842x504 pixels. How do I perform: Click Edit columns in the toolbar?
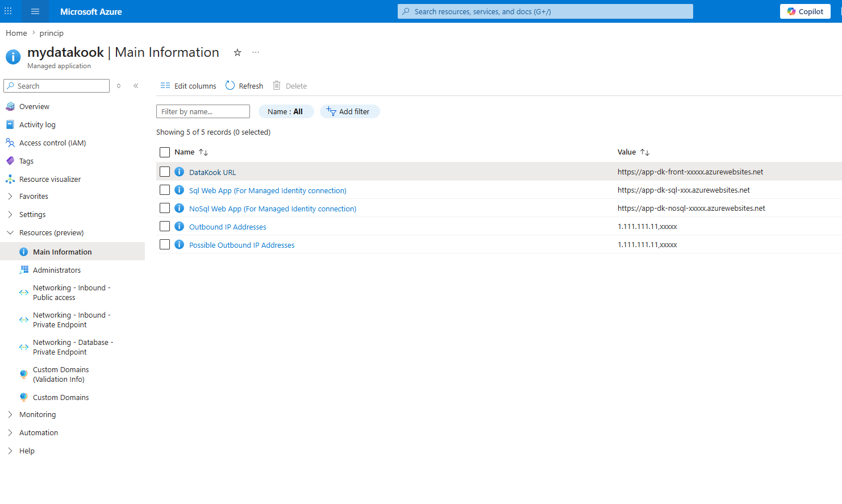click(x=188, y=86)
